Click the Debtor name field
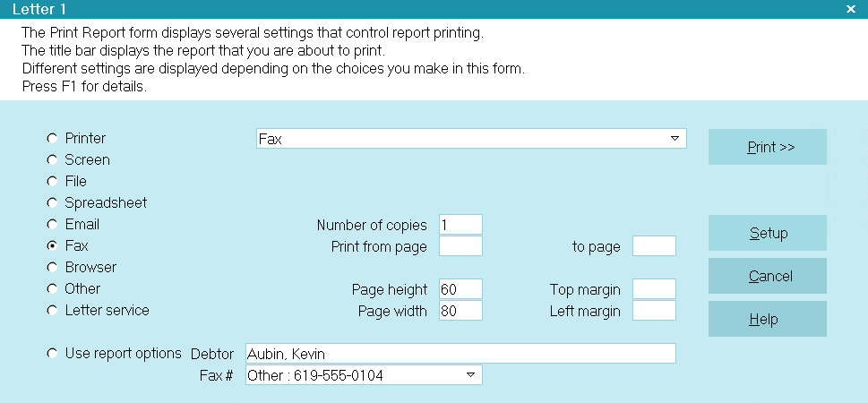The width and height of the screenshot is (868, 403). (x=459, y=354)
